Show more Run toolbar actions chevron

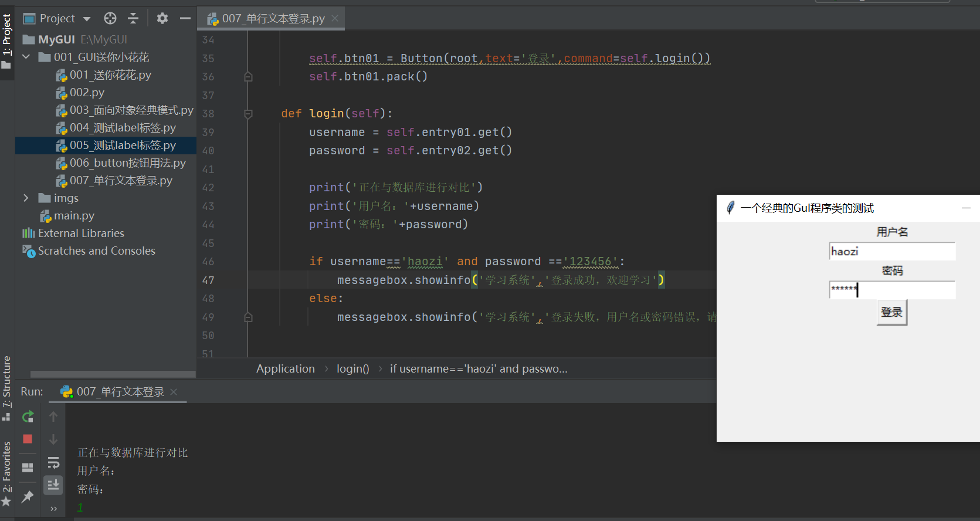tap(53, 509)
